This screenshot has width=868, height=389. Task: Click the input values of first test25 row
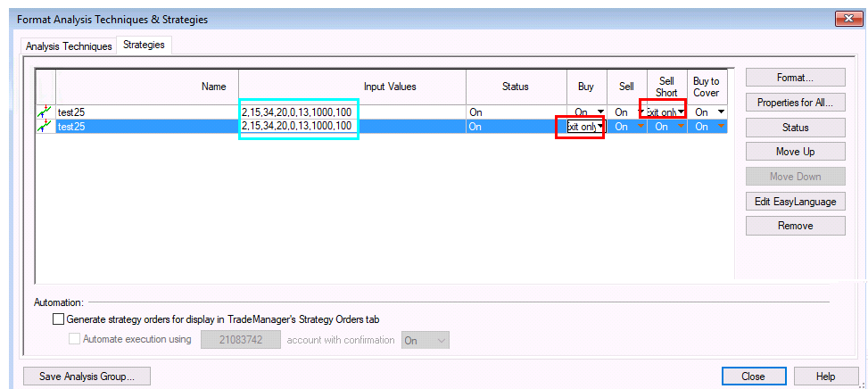(x=297, y=112)
